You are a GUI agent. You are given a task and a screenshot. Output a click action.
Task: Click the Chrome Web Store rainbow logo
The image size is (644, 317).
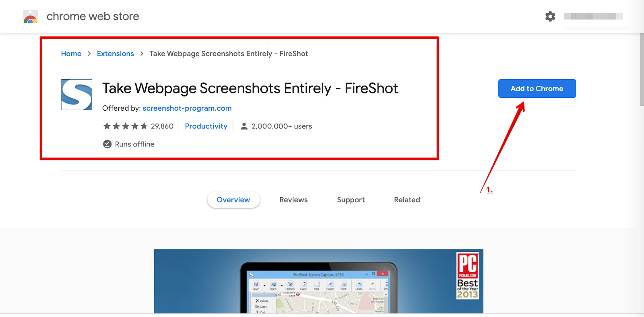tap(31, 16)
